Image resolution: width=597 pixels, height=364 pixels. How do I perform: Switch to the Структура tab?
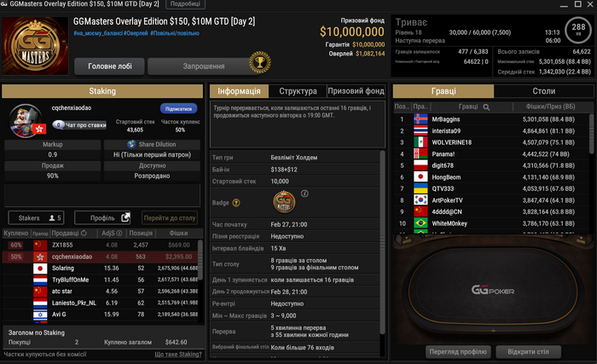point(298,91)
